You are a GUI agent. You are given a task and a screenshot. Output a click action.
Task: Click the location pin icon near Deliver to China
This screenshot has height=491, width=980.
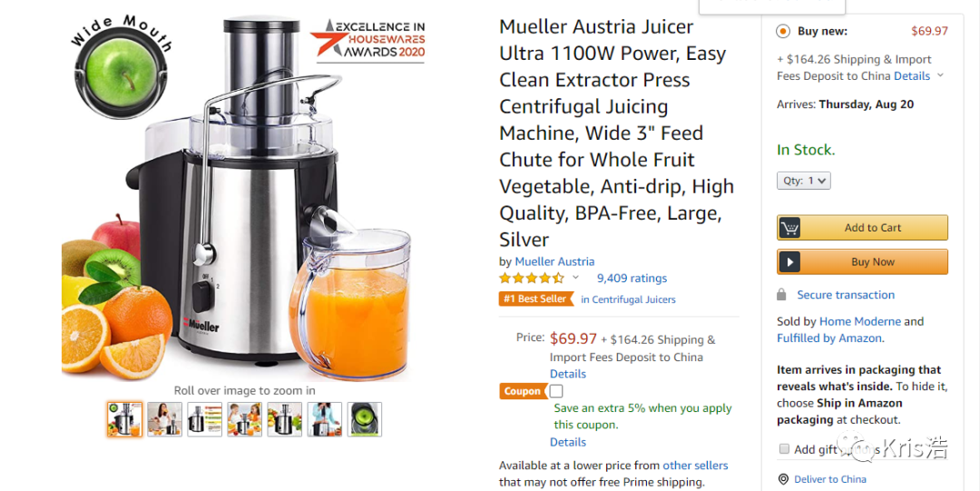(x=783, y=479)
